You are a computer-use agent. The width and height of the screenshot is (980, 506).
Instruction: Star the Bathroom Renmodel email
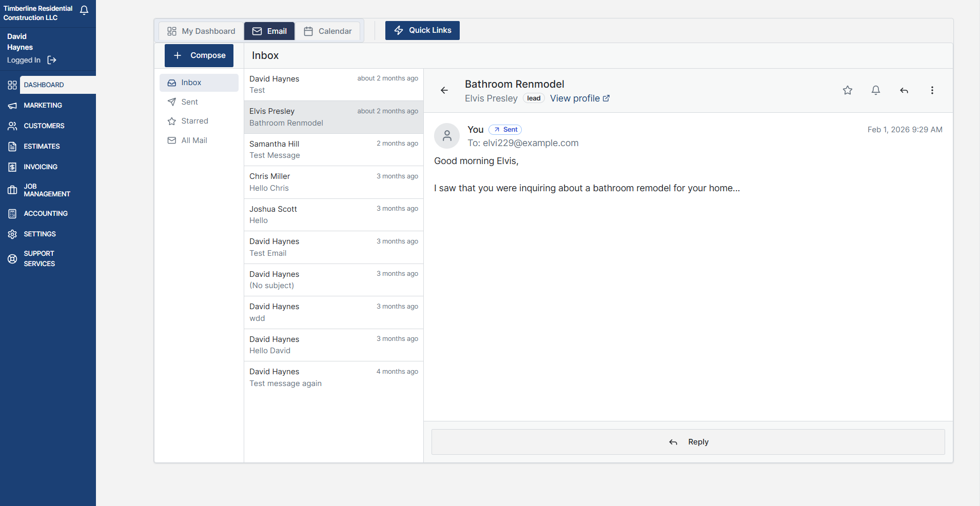click(x=848, y=90)
